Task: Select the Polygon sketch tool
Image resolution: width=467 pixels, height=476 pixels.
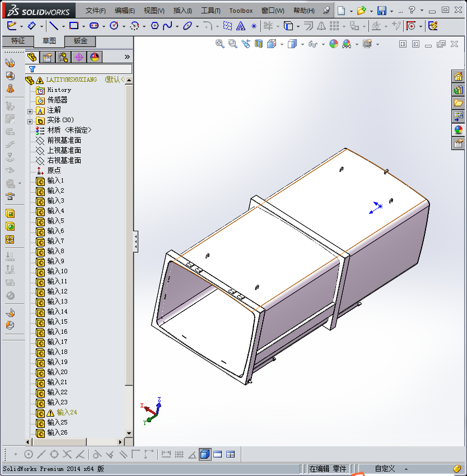Action: pos(155,26)
